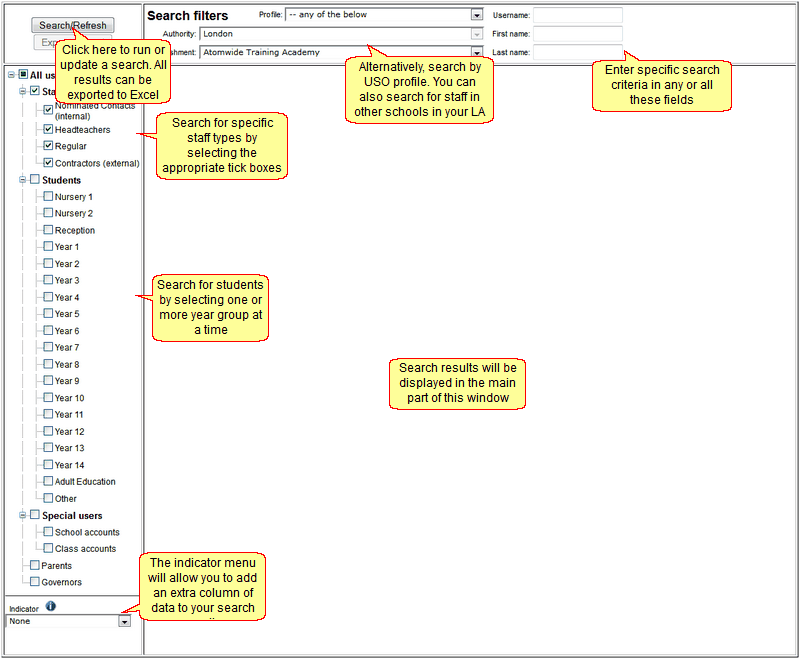The width and height of the screenshot is (800, 659).
Task: Collapse the Staff tree node
Action: pyautogui.click(x=22, y=91)
